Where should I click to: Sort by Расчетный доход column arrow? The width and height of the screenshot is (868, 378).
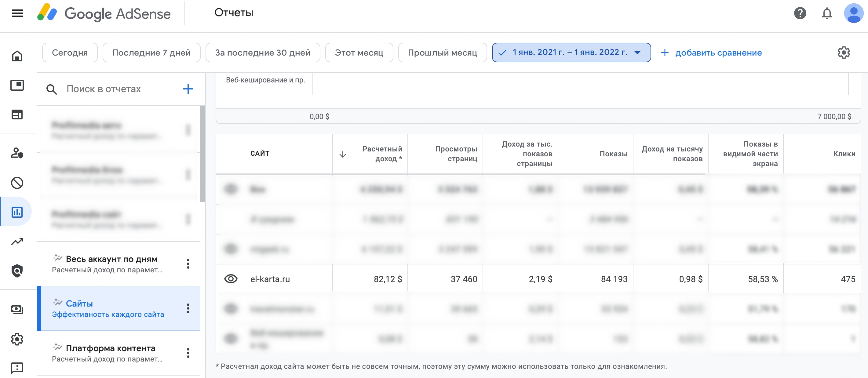[343, 154]
